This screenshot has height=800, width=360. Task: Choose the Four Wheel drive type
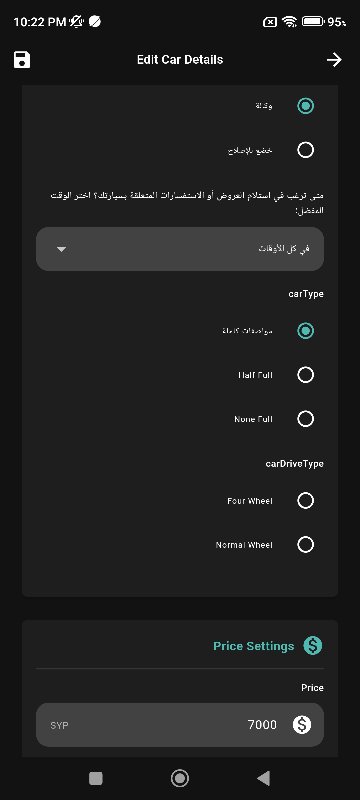tap(305, 501)
